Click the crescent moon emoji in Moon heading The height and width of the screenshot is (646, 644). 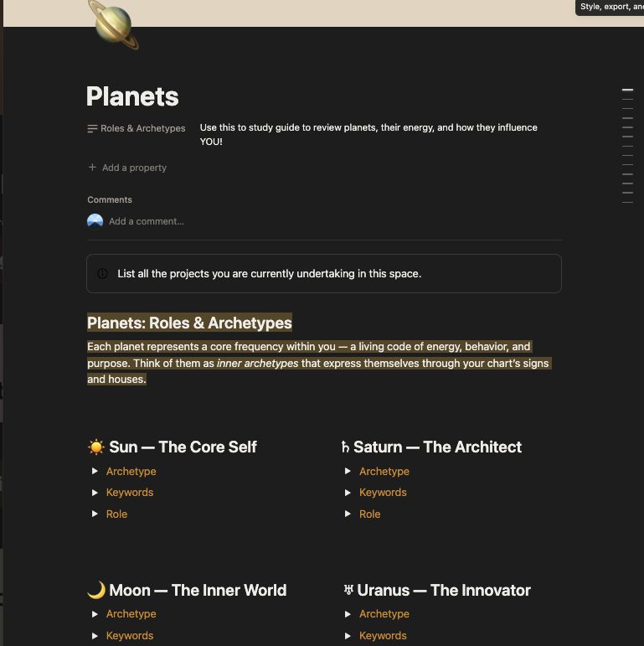[96, 591]
